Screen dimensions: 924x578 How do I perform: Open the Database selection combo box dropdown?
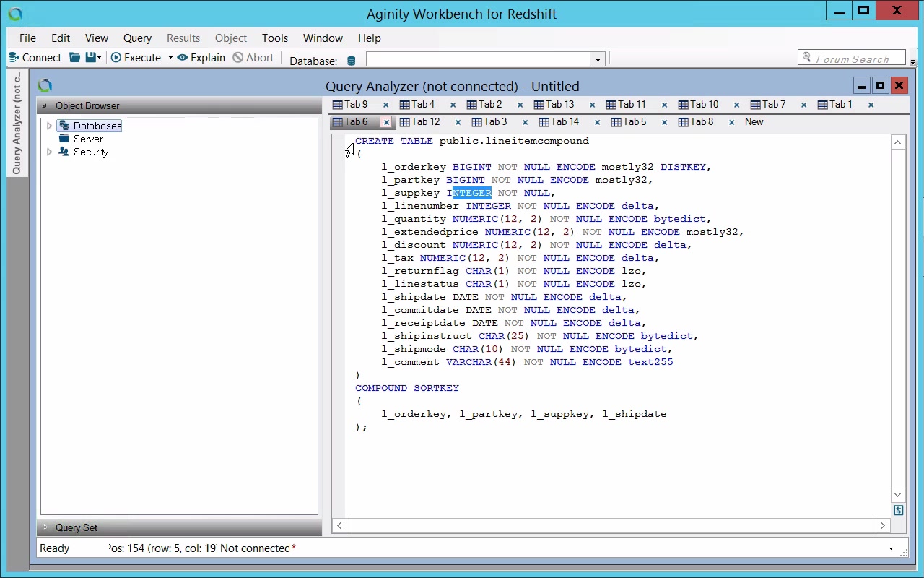[x=597, y=60]
